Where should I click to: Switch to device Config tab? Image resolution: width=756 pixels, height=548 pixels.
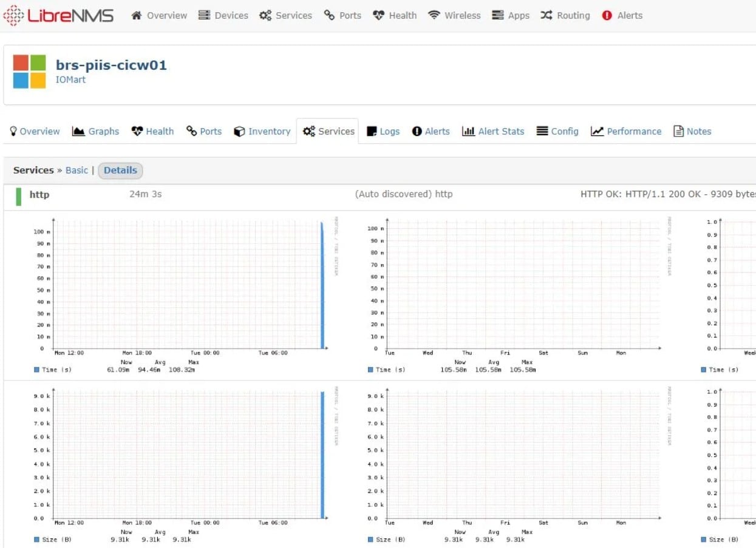557,131
